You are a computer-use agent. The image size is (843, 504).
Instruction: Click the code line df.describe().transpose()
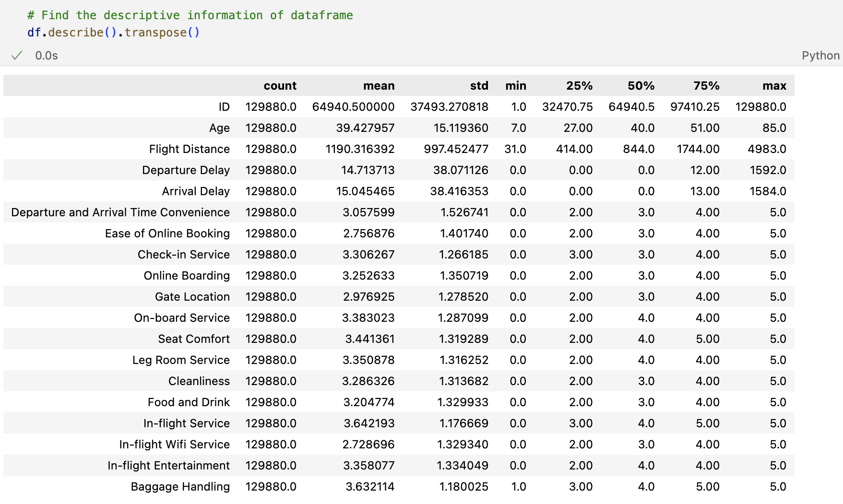pos(113,33)
